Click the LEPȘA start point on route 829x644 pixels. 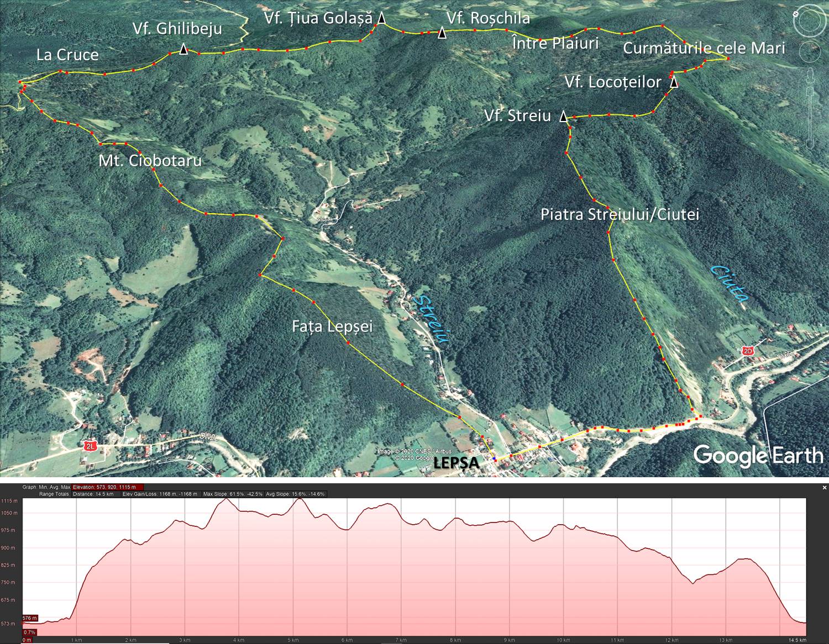pyautogui.click(x=495, y=460)
